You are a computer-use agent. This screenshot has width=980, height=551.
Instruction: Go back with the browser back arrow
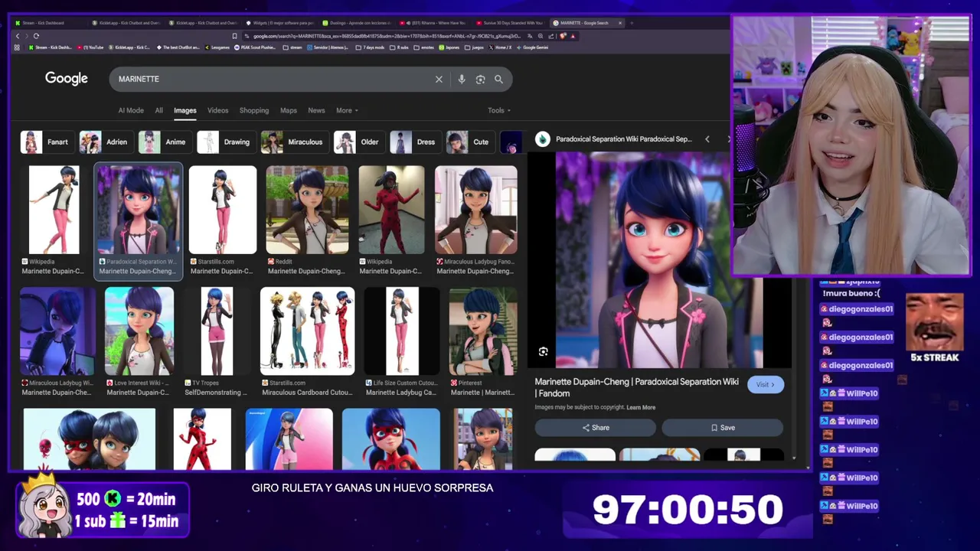click(x=18, y=36)
